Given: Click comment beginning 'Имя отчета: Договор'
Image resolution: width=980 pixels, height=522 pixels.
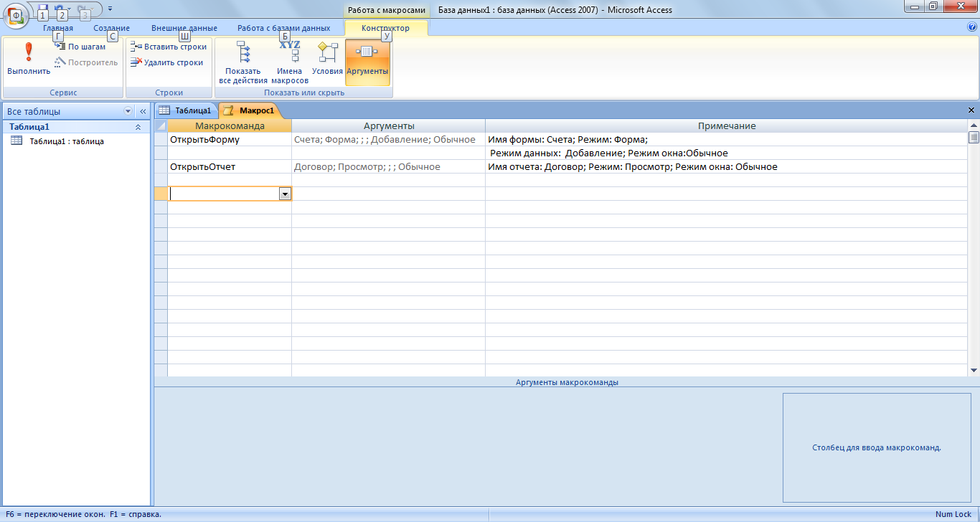Looking at the screenshot, I should tap(632, 167).
